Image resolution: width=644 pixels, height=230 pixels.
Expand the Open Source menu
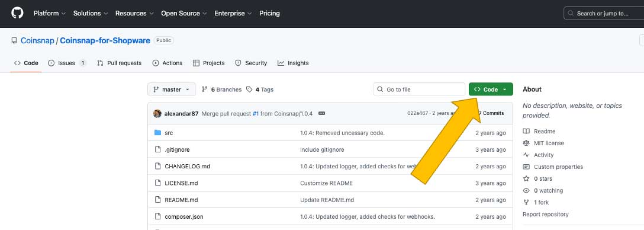184,13
